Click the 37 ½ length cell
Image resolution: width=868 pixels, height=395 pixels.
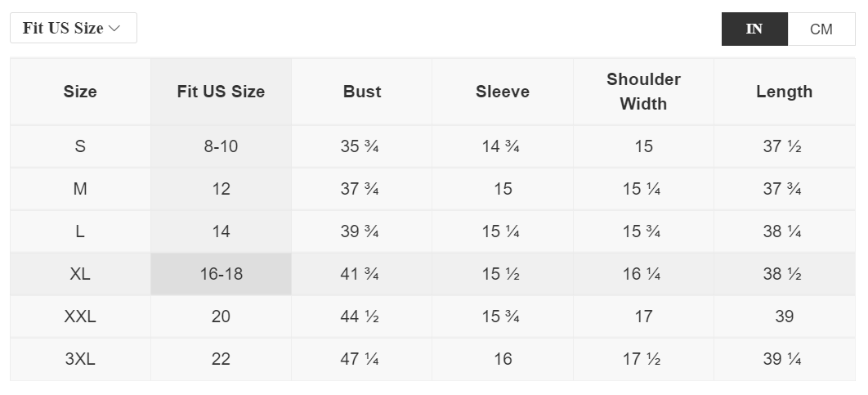782,146
